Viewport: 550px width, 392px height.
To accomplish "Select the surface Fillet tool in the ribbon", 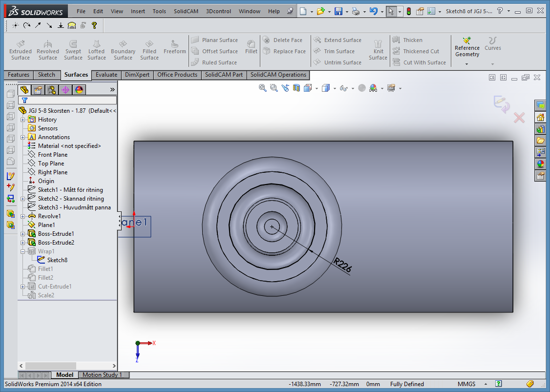I will (x=251, y=47).
